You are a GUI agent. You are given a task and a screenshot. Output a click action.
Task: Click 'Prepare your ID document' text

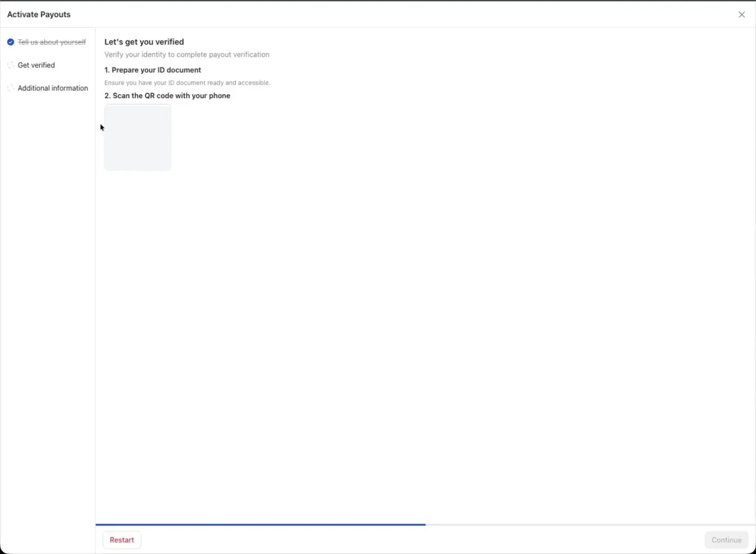click(156, 70)
